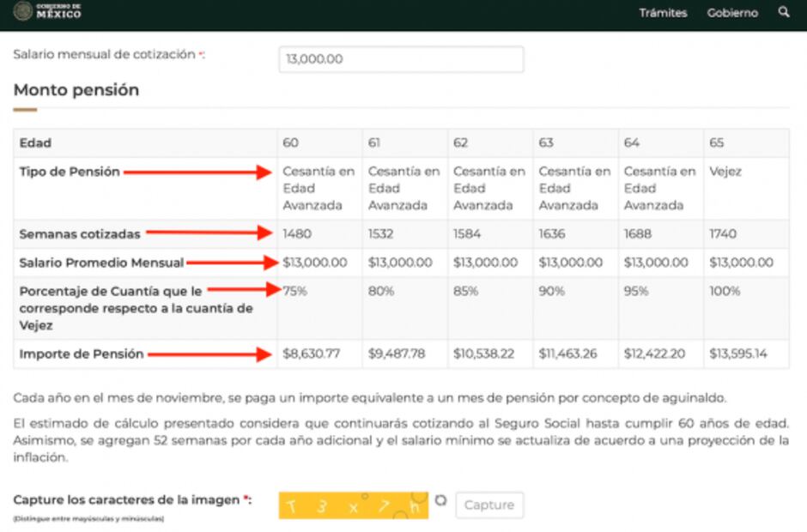The image size is (807, 532).
Task: Click the Monto pensión section heading
Action: pos(76,90)
